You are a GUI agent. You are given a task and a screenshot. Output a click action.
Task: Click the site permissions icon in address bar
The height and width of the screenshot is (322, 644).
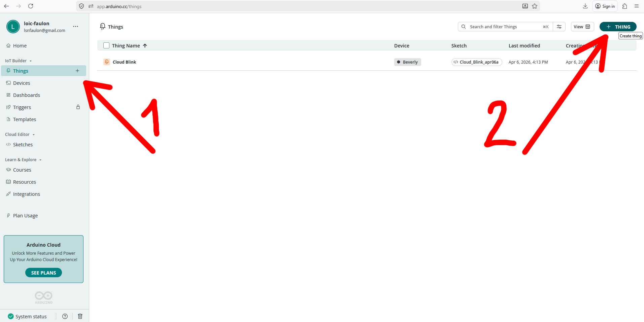[91, 6]
